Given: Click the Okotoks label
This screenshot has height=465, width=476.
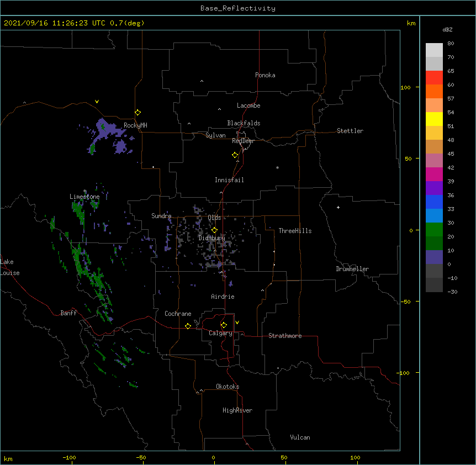Looking at the screenshot, I should coord(228,387).
